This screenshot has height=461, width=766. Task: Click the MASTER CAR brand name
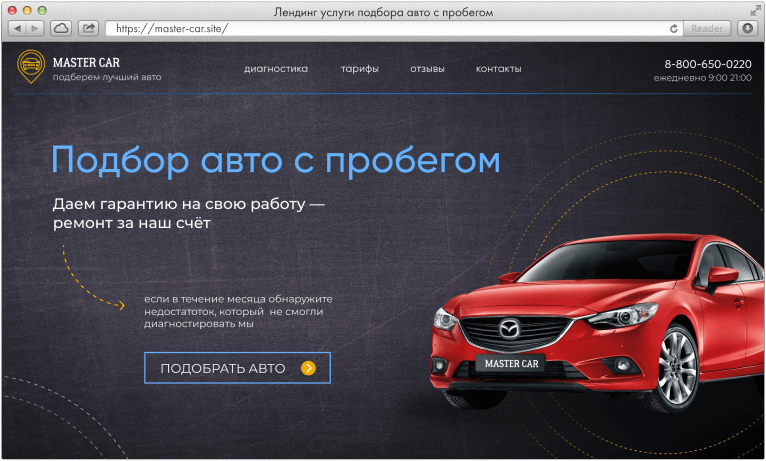point(86,63)
